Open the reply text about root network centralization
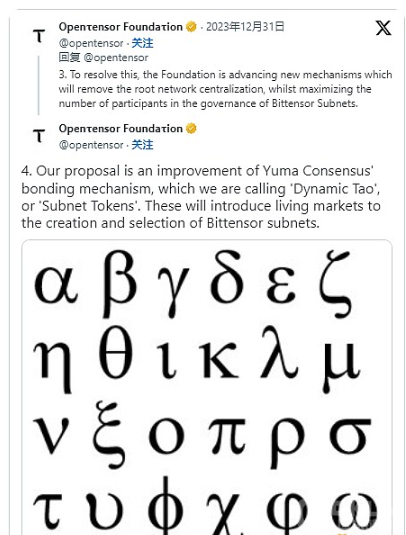 (225, 89)
